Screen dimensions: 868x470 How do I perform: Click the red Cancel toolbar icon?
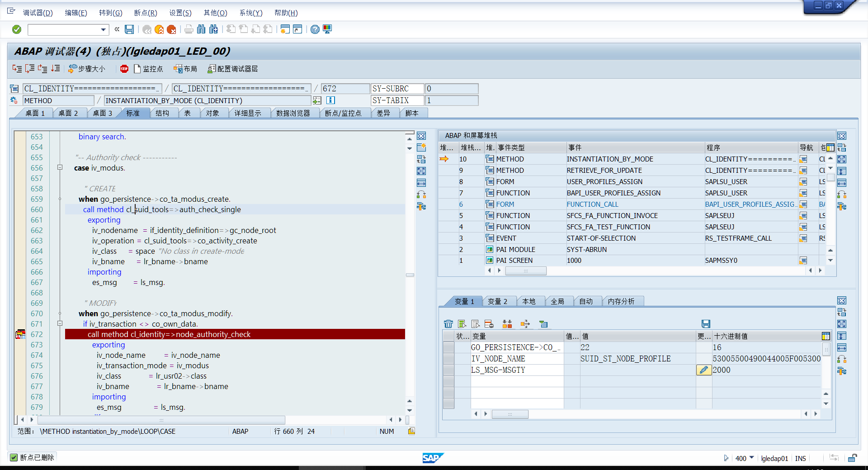(x=171, y=29)
